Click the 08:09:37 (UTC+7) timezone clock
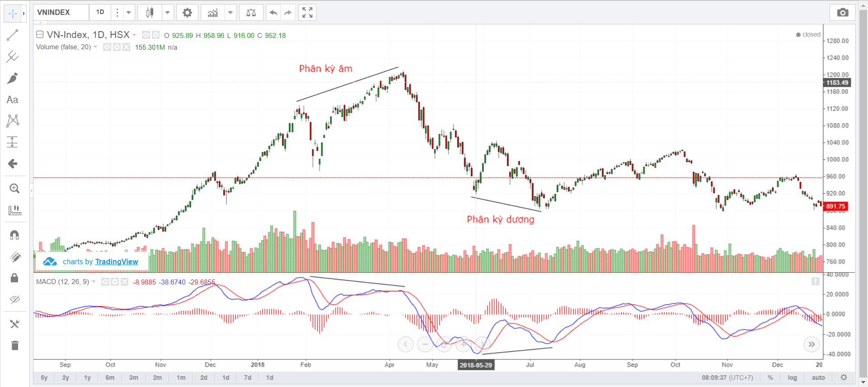The height and width of the screenshot is (387, 868). tap(727, 378)
